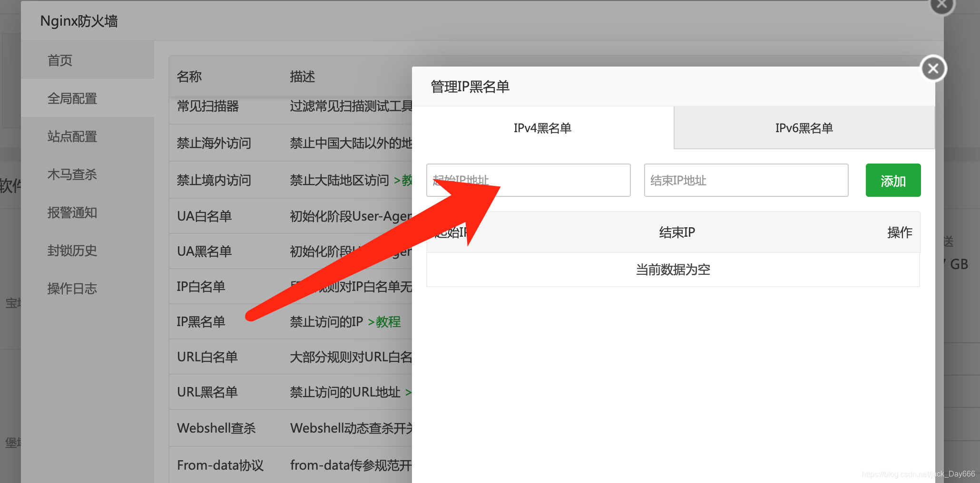Image resolution: width=980 pixels, height=483 pixels.
Task: Open 首页 in the firewall sidebar
Action: click(88, 60)
